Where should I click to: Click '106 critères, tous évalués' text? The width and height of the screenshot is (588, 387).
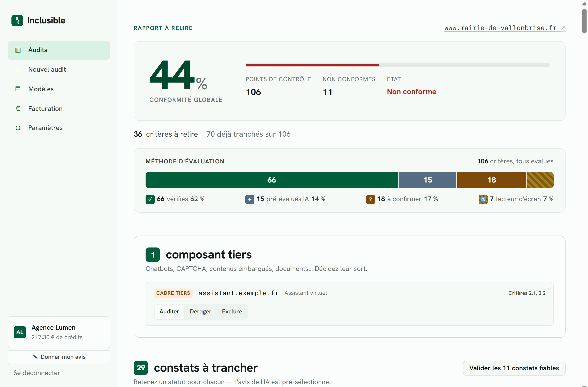pos(515,161)
